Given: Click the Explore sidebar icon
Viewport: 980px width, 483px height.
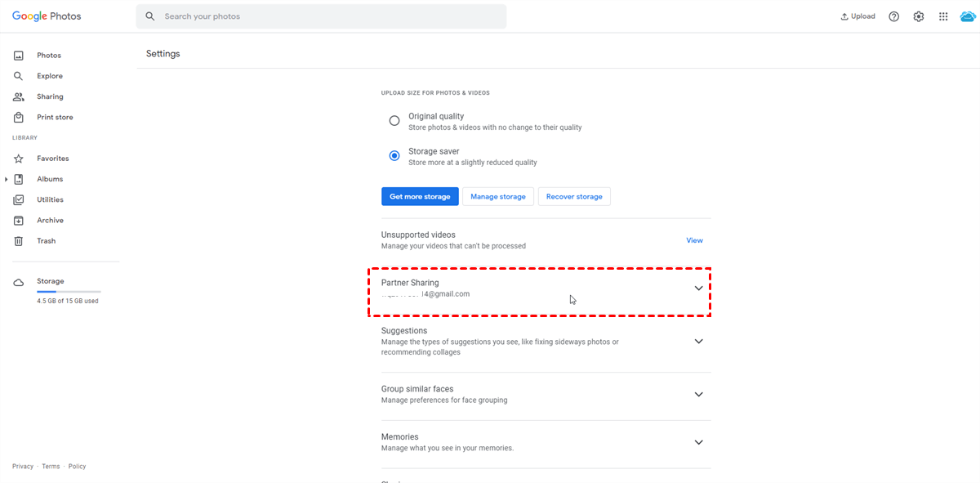Looking at the screenshot, I should 19,76.
